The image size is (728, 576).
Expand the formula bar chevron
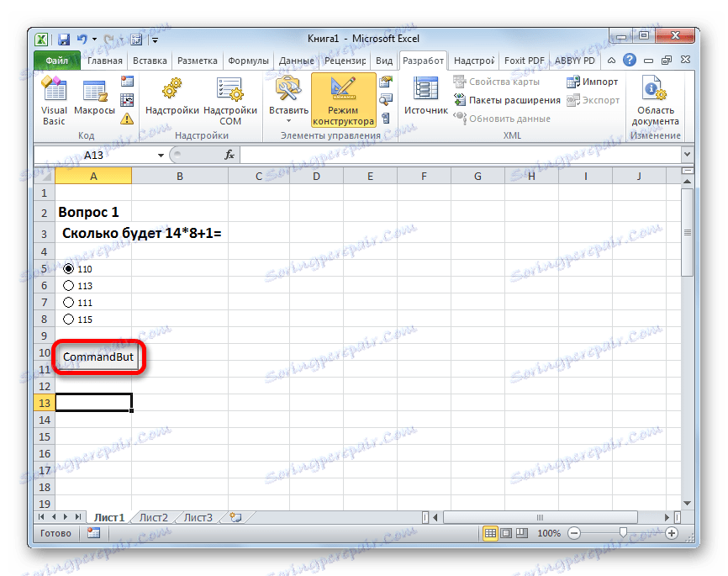pyautogui.click(x=687, y=154)
